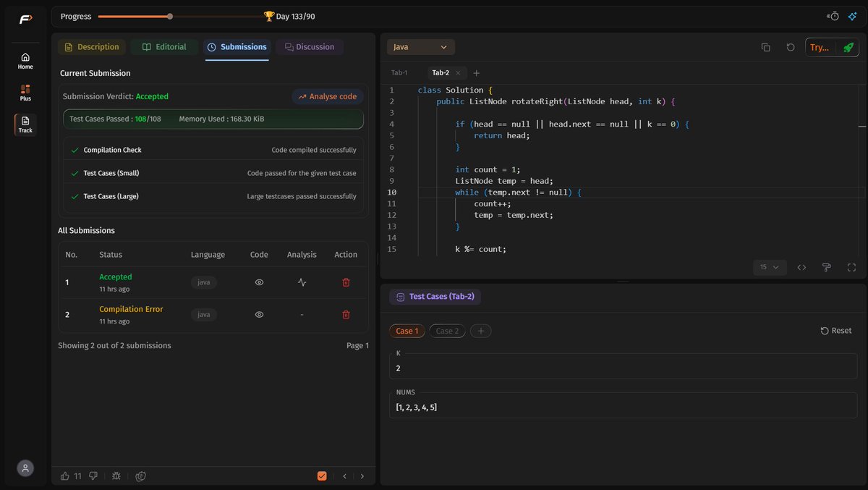This screenshot has height=490, width=868.
Task: Delete the Accepted submission
Action: click(x=346, y=282)
